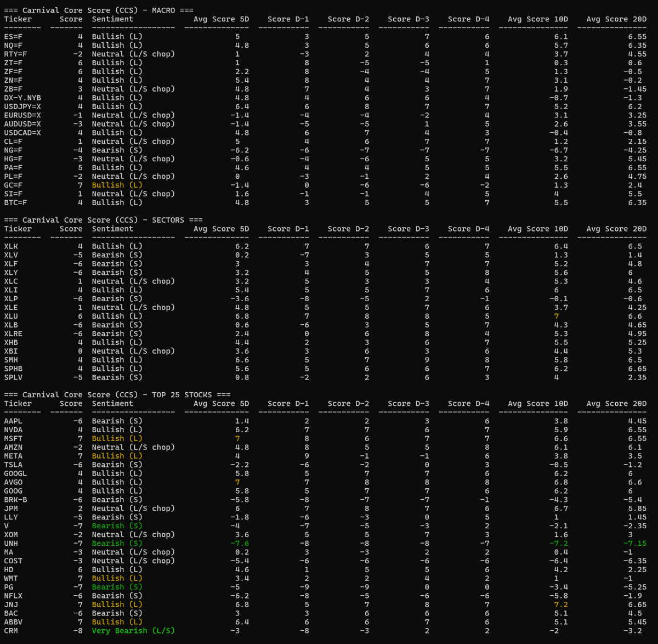This screenshot has width=658, height=644.
Task: Click the XOM ticker
Action: [x=11, y=535]
